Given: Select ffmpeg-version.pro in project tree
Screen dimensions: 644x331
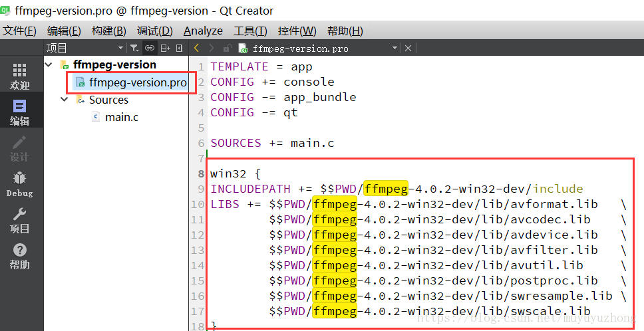Looking at the screenshot, I should [x=138, y=82].
